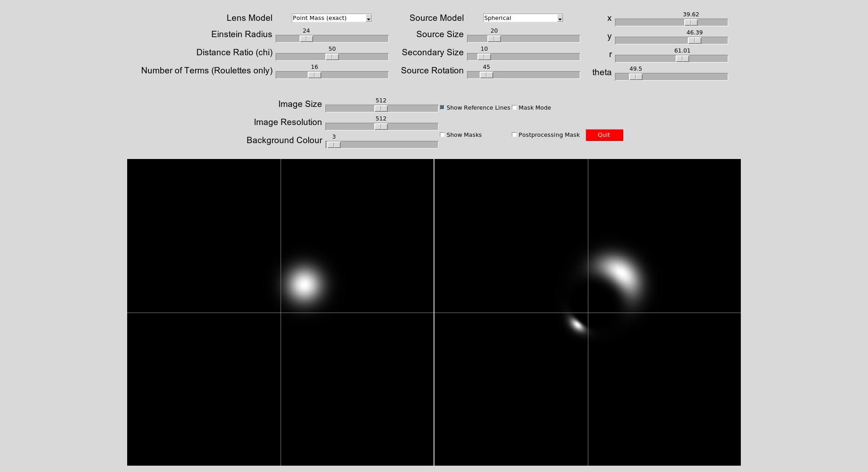This screenshot has height=472, width=868.
Task: Click the red Quit button
Action: click(604, 135)
